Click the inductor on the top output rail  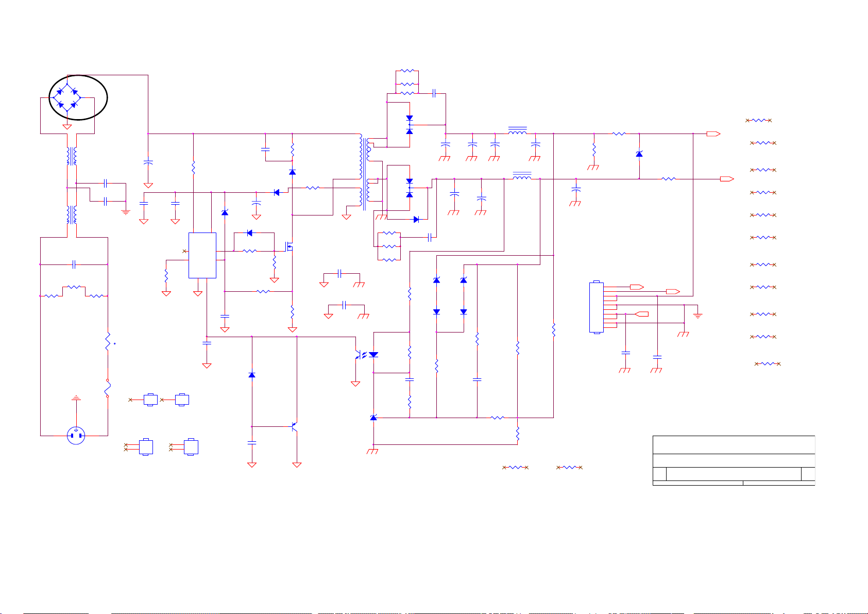518,130
